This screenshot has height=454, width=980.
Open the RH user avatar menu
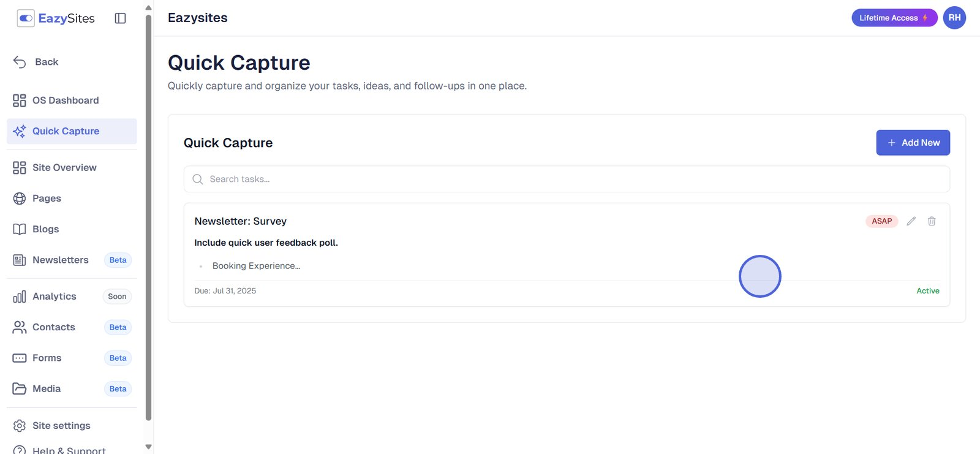click(x=954, y=18)
